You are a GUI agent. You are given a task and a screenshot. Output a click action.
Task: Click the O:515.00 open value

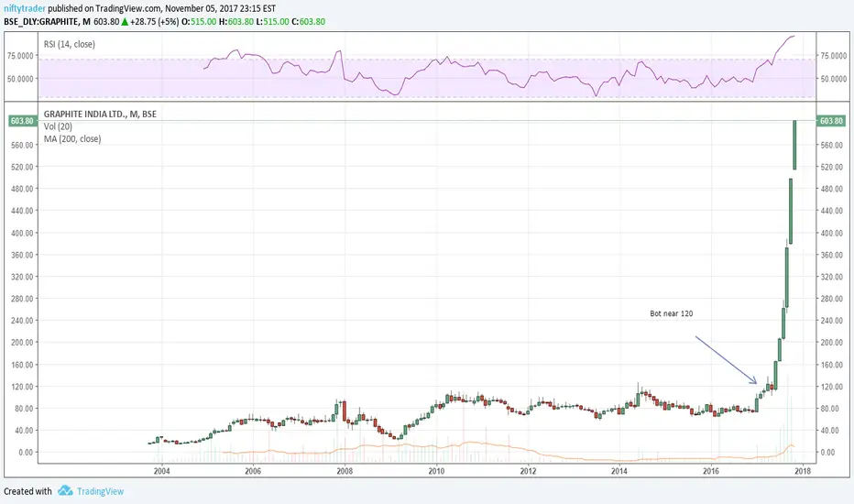pos(199,22)
